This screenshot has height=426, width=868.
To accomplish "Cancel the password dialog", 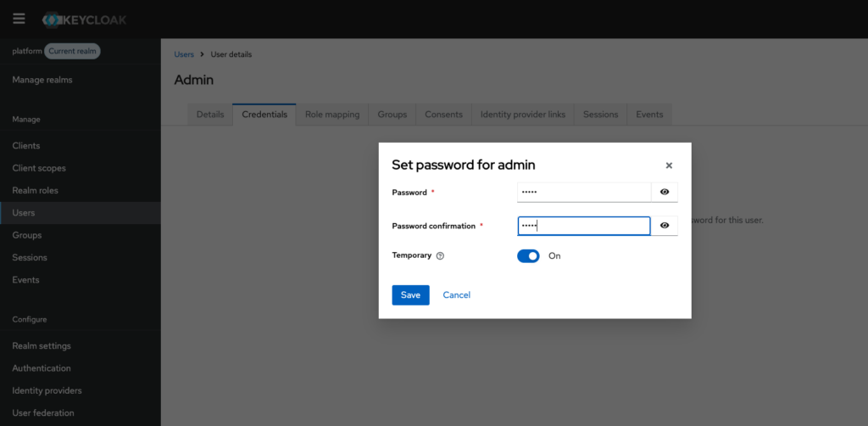I will (x=456, y=294).
